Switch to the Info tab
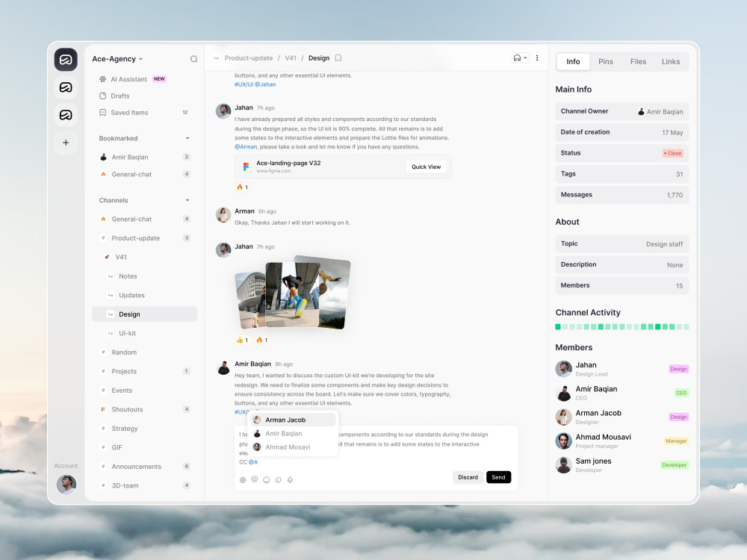This screenshot has height=560, width=747. click(573, 61)
